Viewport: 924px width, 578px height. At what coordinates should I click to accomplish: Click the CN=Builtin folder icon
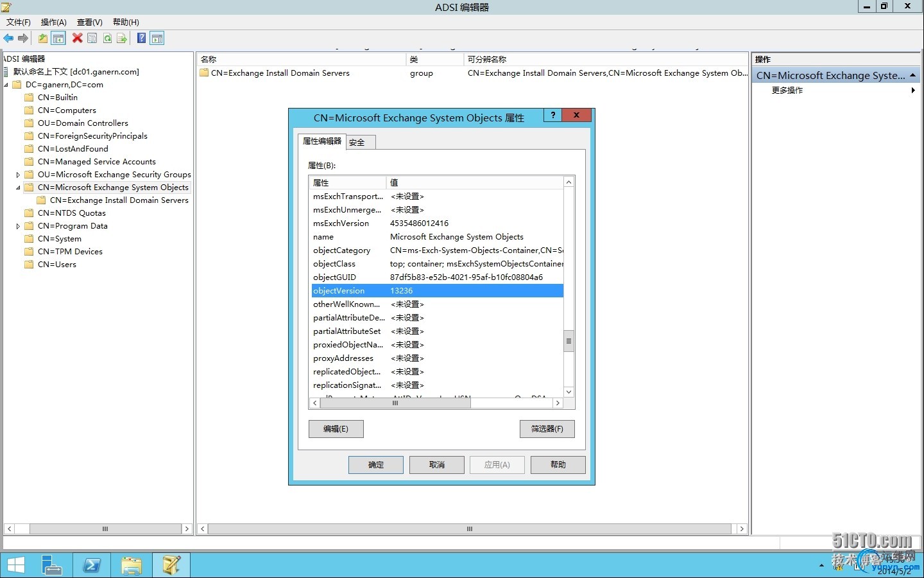(x=29, y=98)
